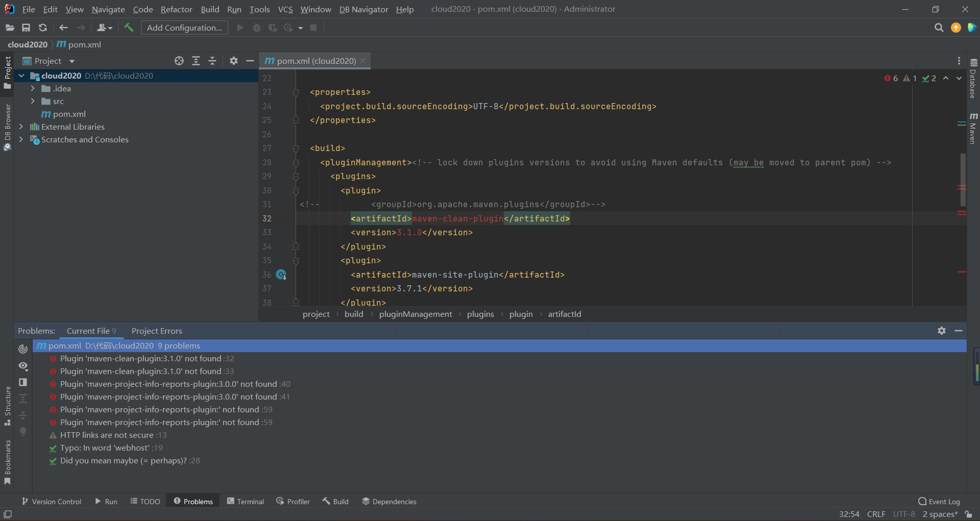Switch to Project Errors tab

click(x=157, y=331)
